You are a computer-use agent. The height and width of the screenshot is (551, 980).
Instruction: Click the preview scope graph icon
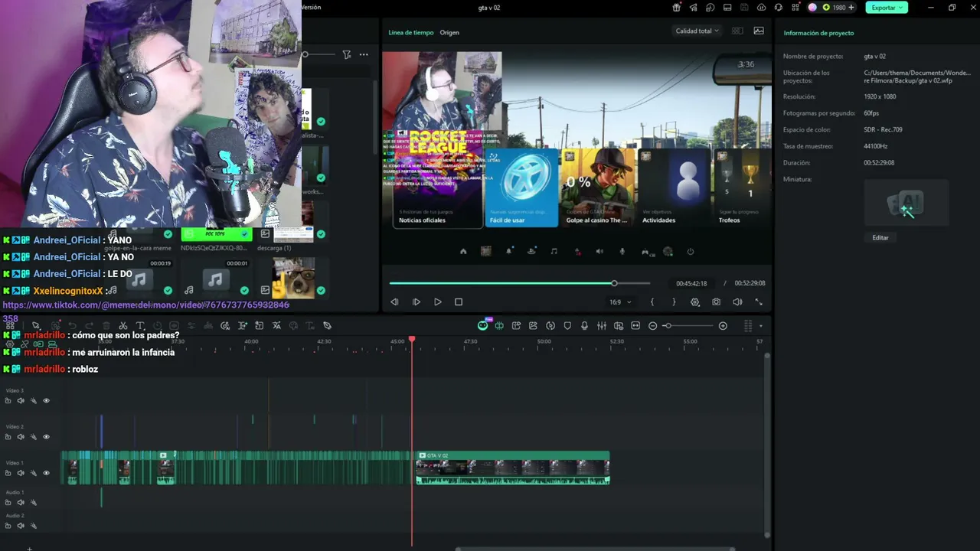[759, 31]
